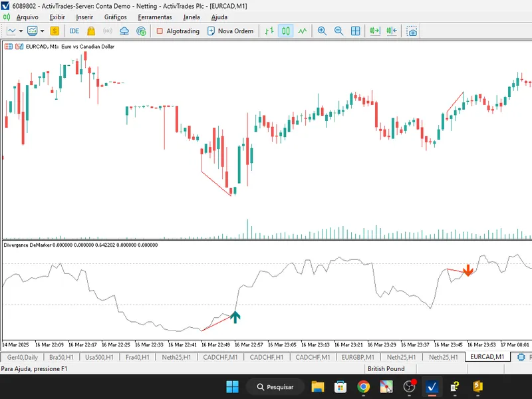Open the line chart type button
532x399 pixels.
pyautogui.click(x=11, y=31)
